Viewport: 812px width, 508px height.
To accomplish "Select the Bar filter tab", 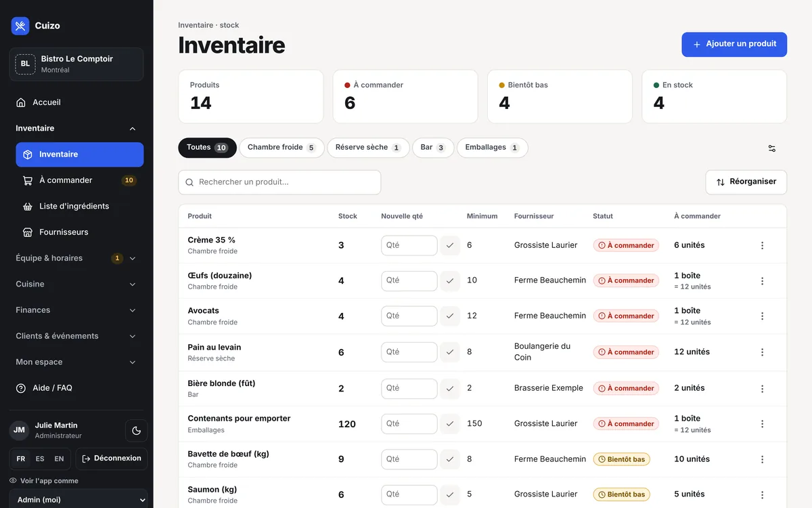I will pos(433,148).
